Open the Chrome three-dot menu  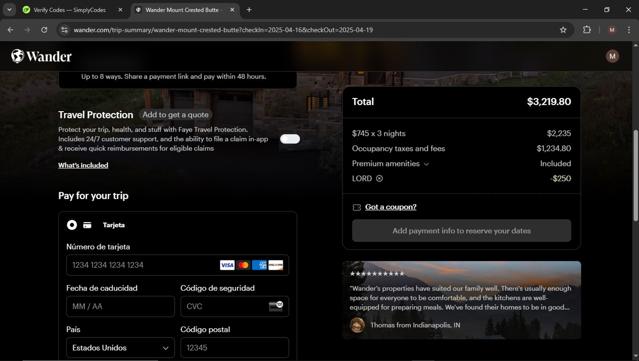click(x=629, y=30)
